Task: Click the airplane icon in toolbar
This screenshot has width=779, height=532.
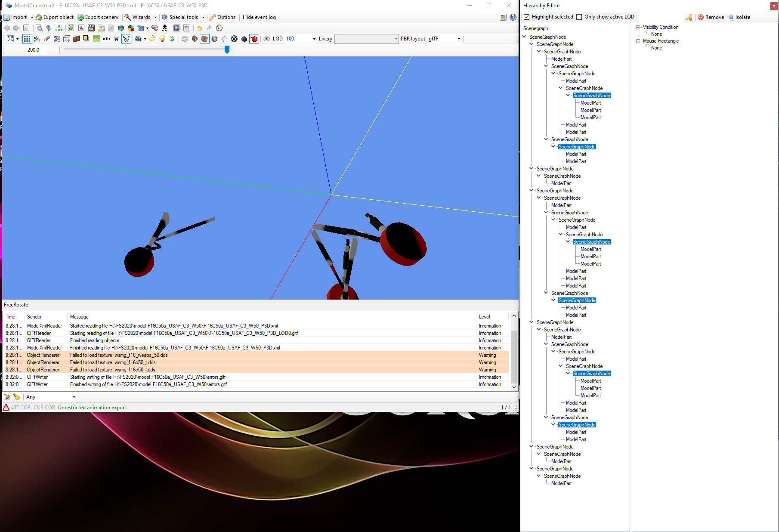Action: pos(116,39)
